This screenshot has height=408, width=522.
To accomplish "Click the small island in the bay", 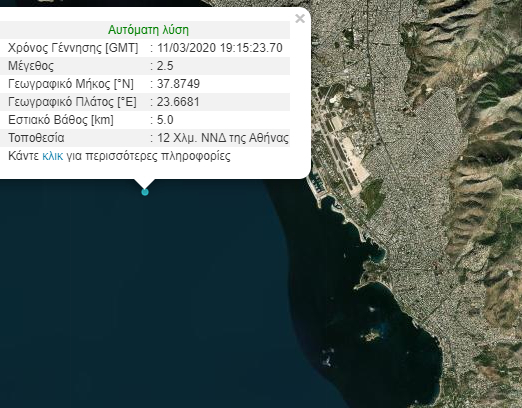I will click(x=371, y=336).
